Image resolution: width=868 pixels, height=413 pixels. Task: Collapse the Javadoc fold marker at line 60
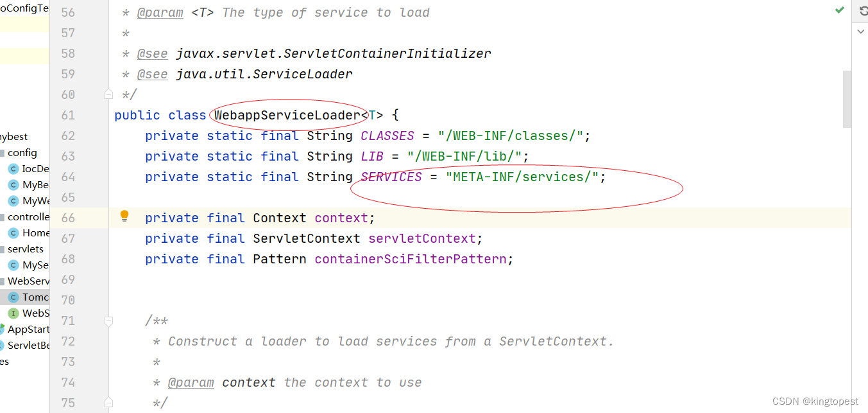108,94
